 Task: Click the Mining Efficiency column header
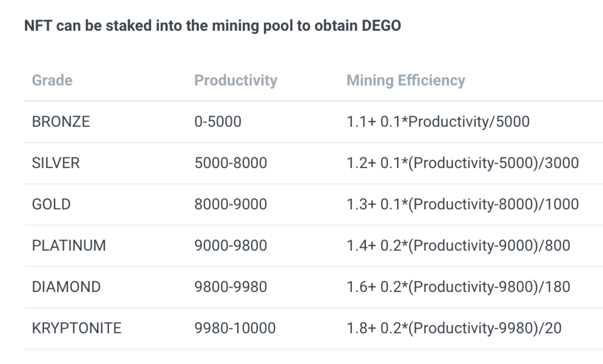406,80
